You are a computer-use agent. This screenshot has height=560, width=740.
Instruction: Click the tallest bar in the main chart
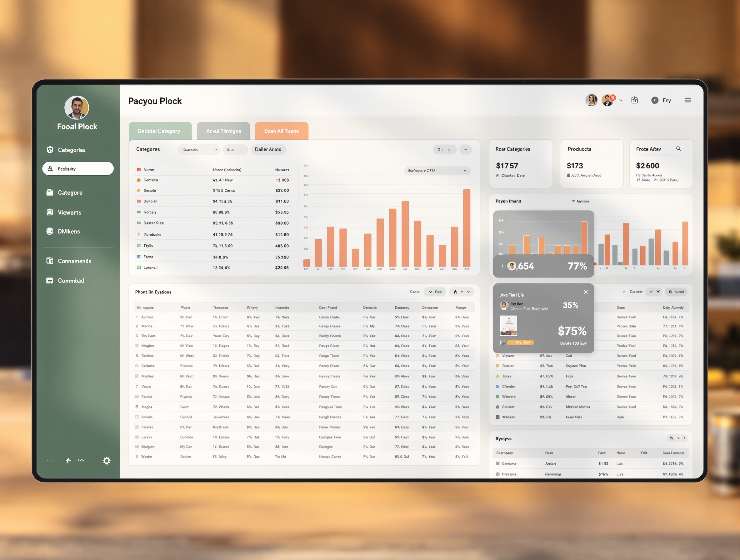[x=467, y=228]
